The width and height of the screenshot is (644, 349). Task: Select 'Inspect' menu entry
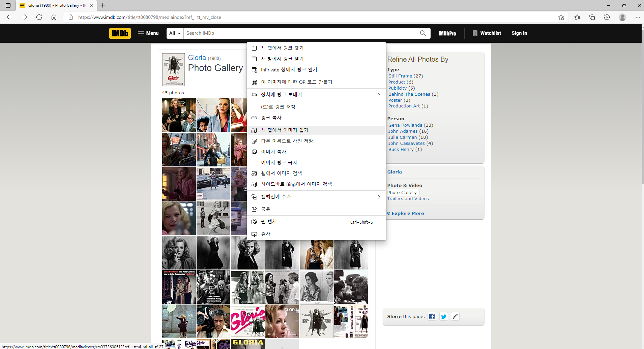click(x=316, y=234)
